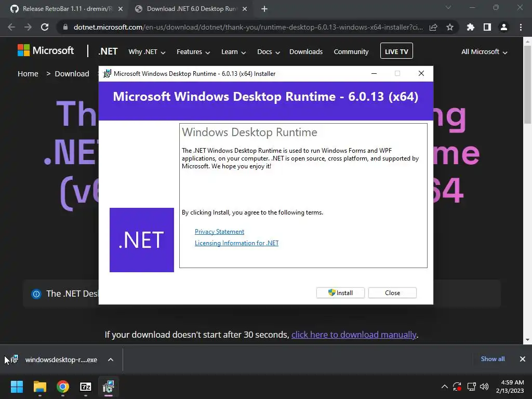Expand the Learn menu

[233, 52]
